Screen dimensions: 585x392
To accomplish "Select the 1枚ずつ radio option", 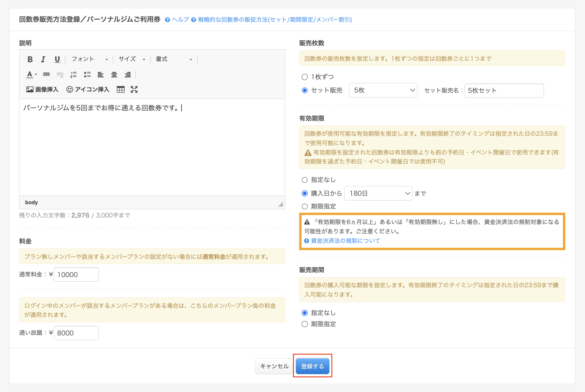I will coord(305,77).
